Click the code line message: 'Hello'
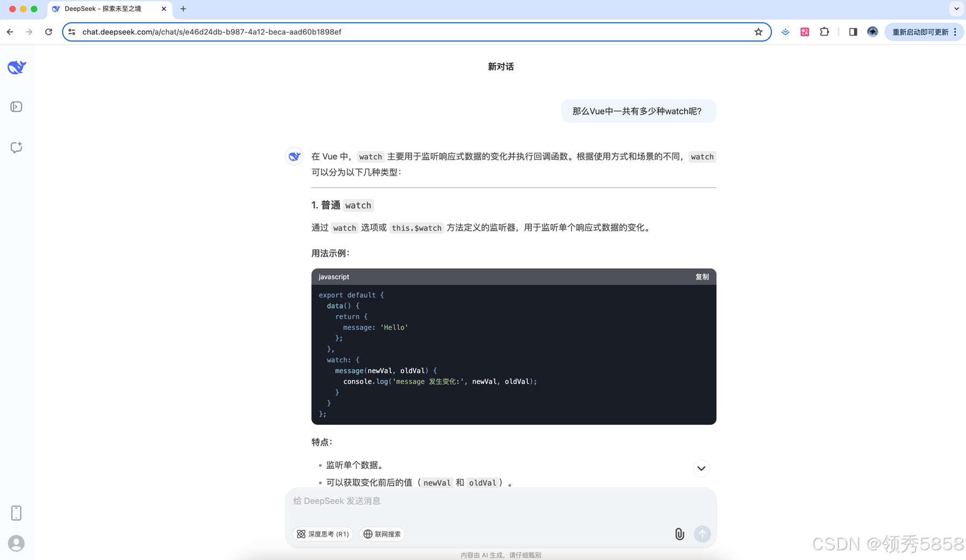The height and width of the screenshot is (560, 966). point(376,327)
